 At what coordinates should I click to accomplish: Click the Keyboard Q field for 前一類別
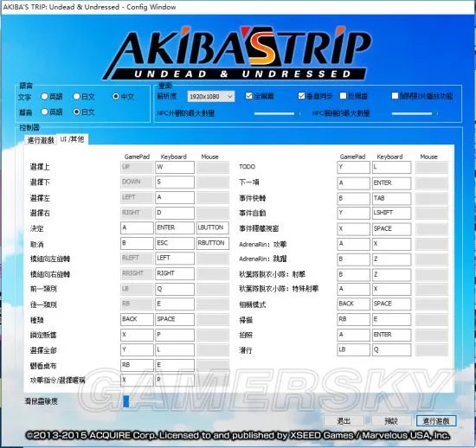175,289
